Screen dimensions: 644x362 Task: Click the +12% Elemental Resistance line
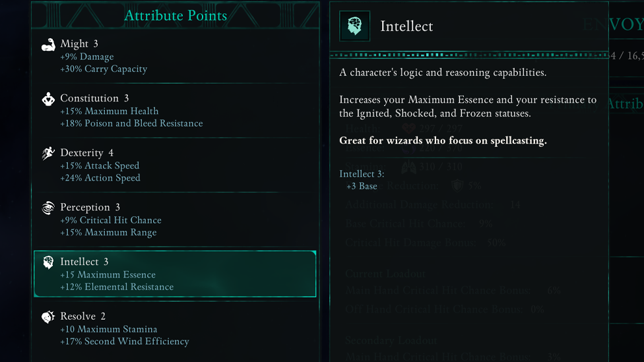click(117, 287)
